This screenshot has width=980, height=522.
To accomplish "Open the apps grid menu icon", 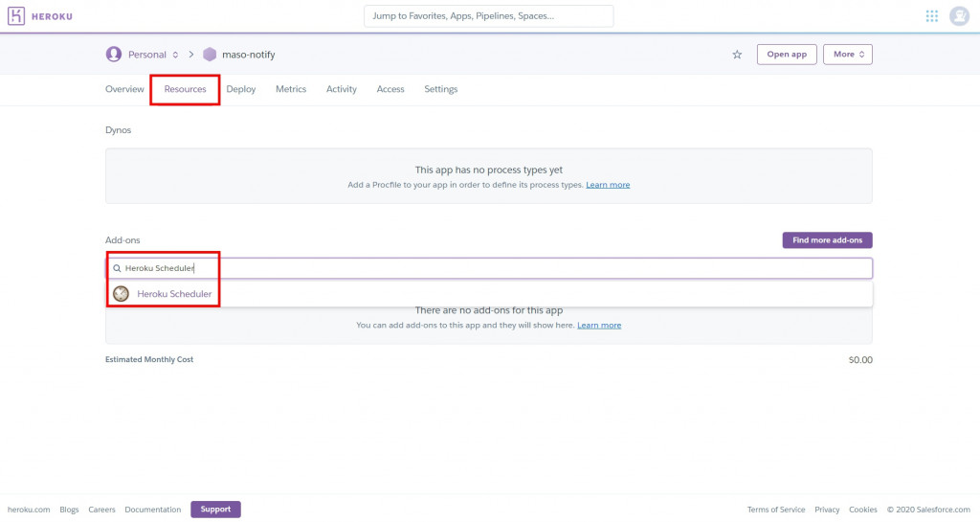I will (x=932, y=16).
